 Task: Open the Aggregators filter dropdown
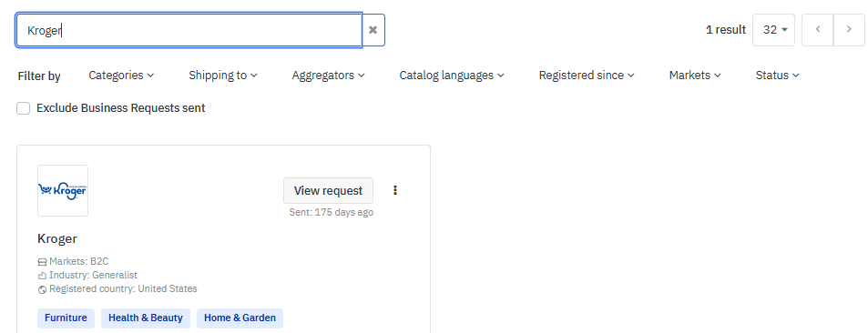coord(328,76)
